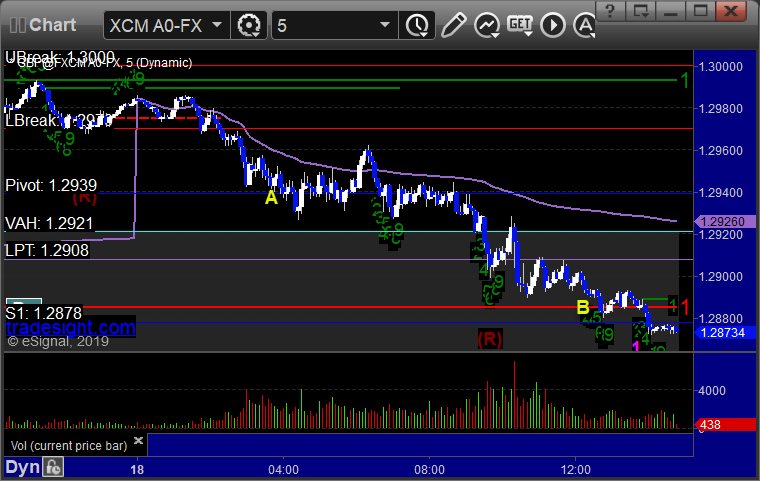Image resolution: width=760 pixels, height=481 pixels.
Task: Click the purple 1.29260 price tag
Action: [725, 222]
